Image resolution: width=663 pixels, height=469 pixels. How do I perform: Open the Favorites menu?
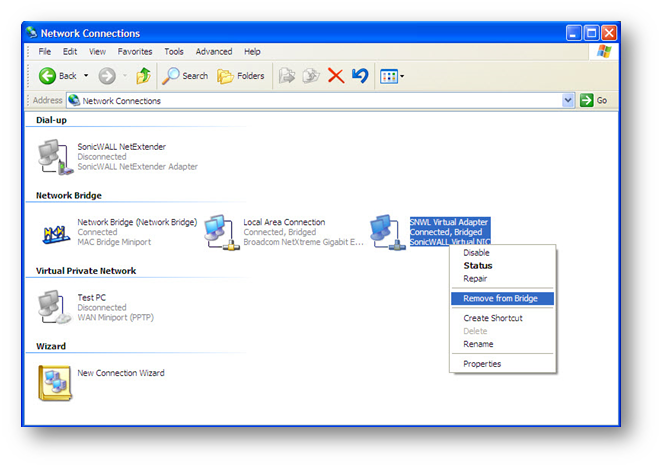135,52
